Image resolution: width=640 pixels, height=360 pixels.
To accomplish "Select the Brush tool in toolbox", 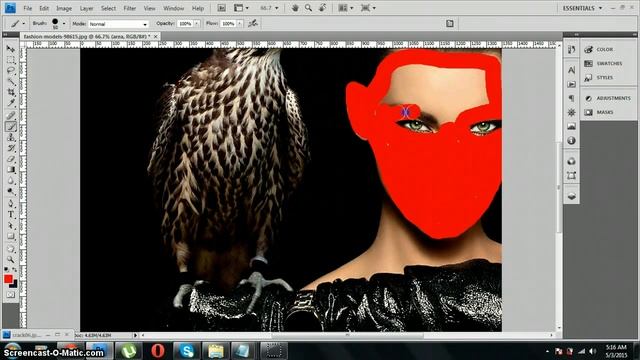I will click(x=11, y=127).
